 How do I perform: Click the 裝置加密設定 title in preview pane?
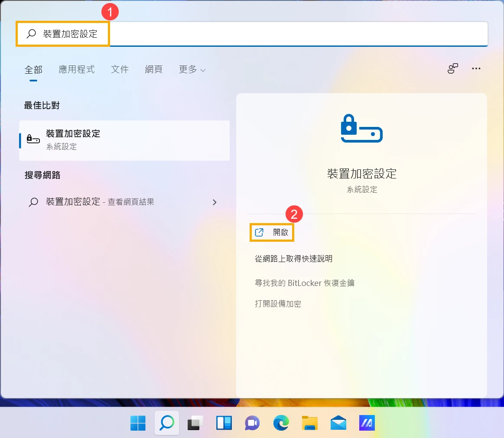(x=361, y=174)
